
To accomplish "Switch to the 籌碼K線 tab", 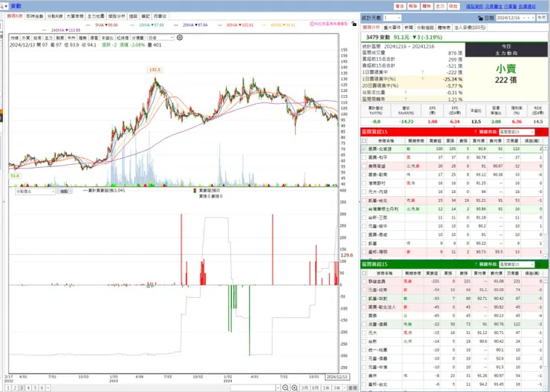I will point(15,16).
